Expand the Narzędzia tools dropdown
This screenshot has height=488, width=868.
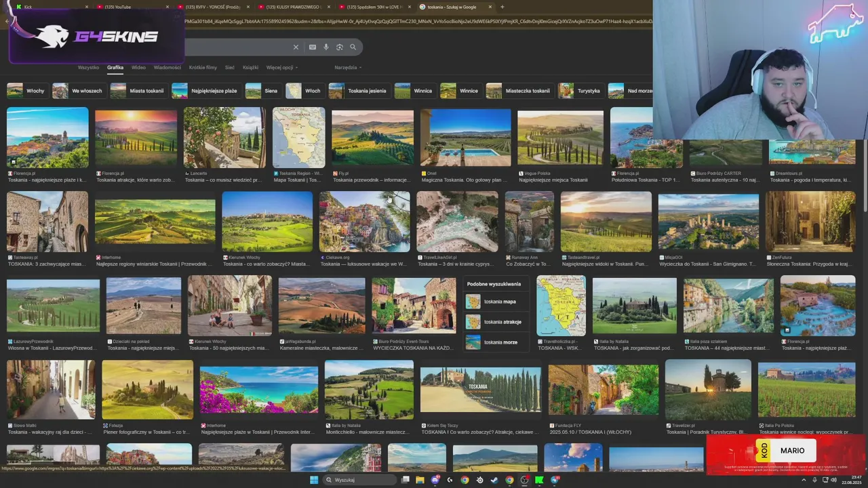pos(348,68)
